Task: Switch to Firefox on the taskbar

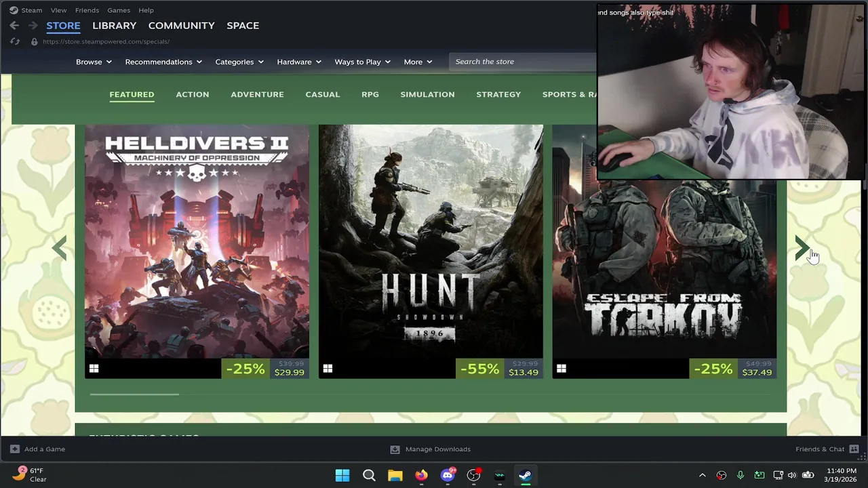Action: [422, 475]
